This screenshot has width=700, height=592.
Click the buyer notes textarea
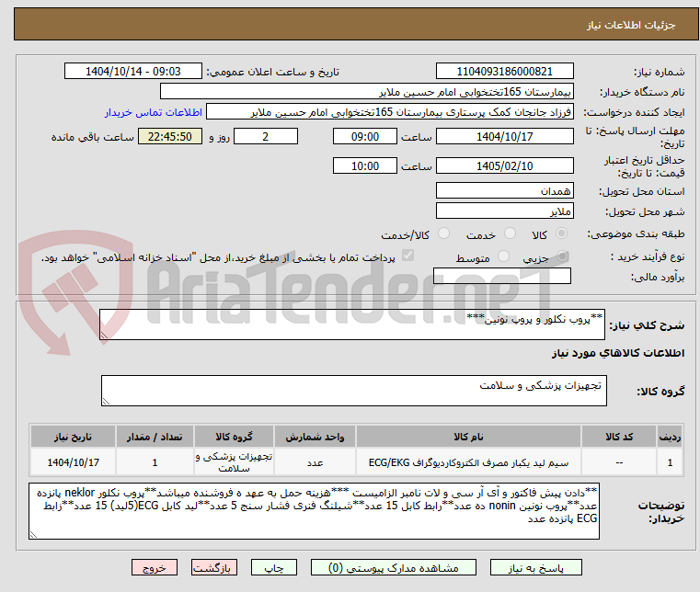click(x=314, y=511)
